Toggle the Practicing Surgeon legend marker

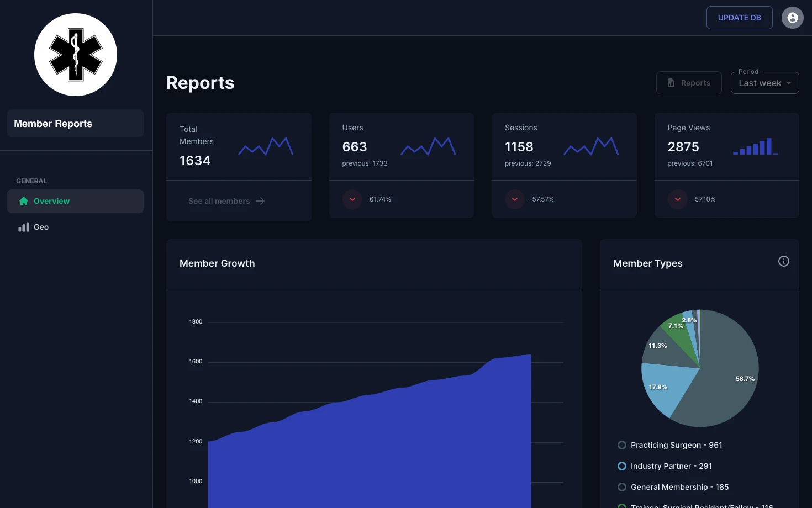click(621, 445)
